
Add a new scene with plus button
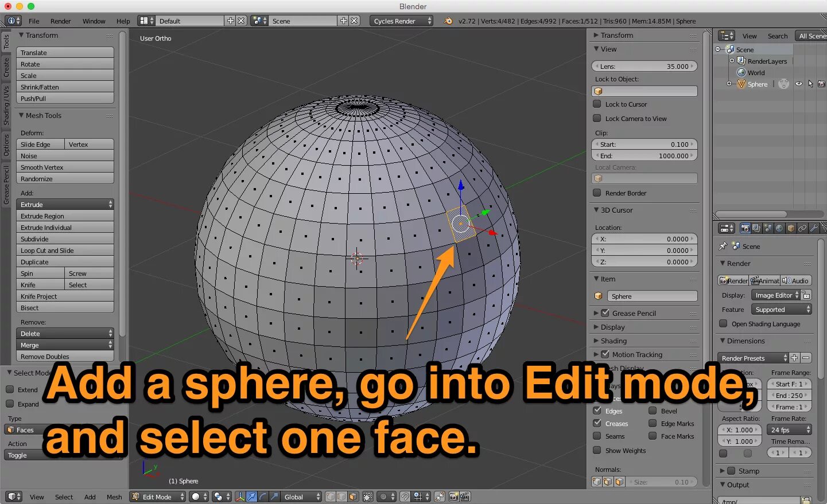coord(344,21)
